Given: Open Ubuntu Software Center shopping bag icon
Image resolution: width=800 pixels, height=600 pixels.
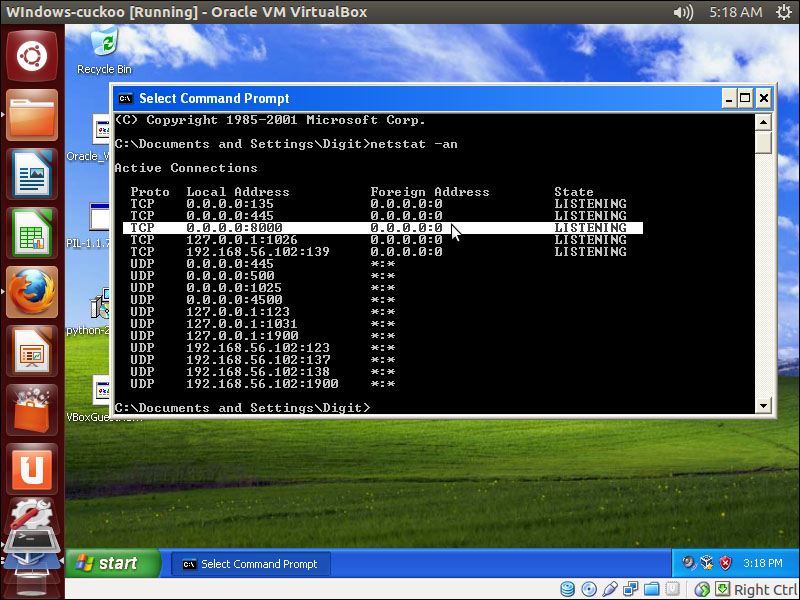Looking at the screenshot, I should click(x=32, y=410).
